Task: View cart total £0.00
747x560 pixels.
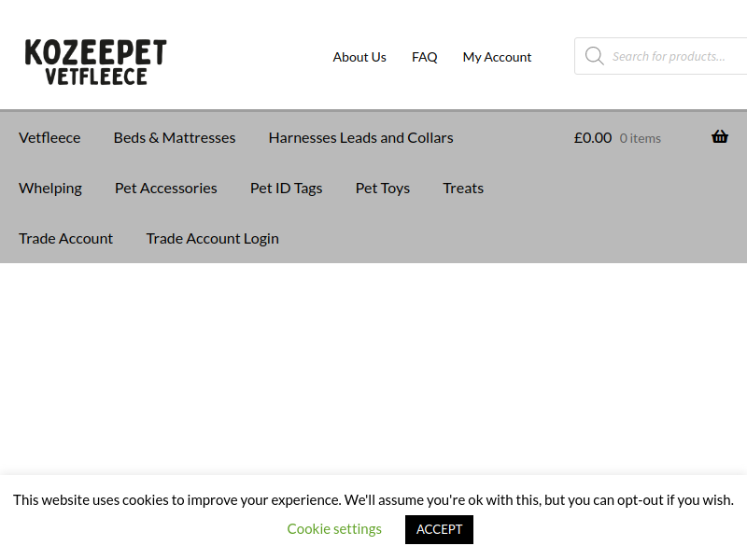Action: coord(593,137)
